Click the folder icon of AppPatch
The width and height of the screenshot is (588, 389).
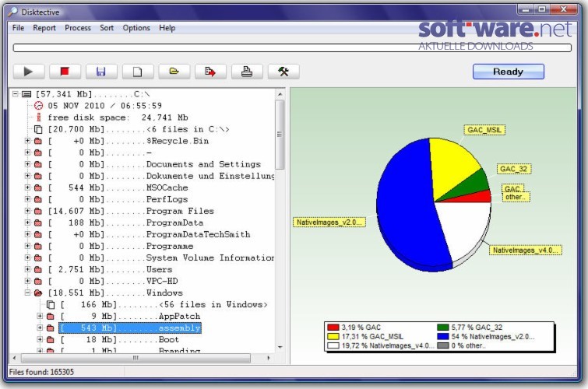[51, 317]
